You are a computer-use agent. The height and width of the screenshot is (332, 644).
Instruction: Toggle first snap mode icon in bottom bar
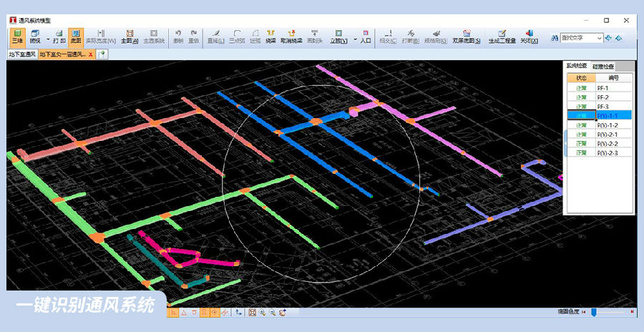(174, 313)
